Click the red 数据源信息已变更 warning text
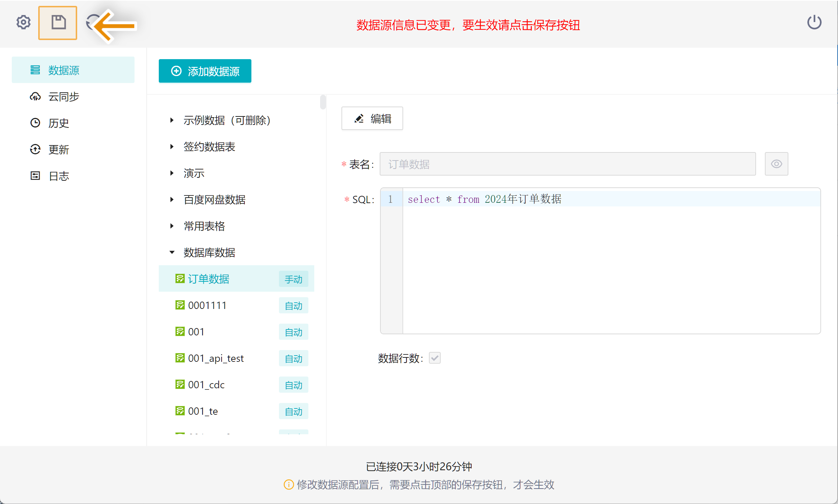Image resolution: width=838 pixels, height=504 pixels. [468, 25]
